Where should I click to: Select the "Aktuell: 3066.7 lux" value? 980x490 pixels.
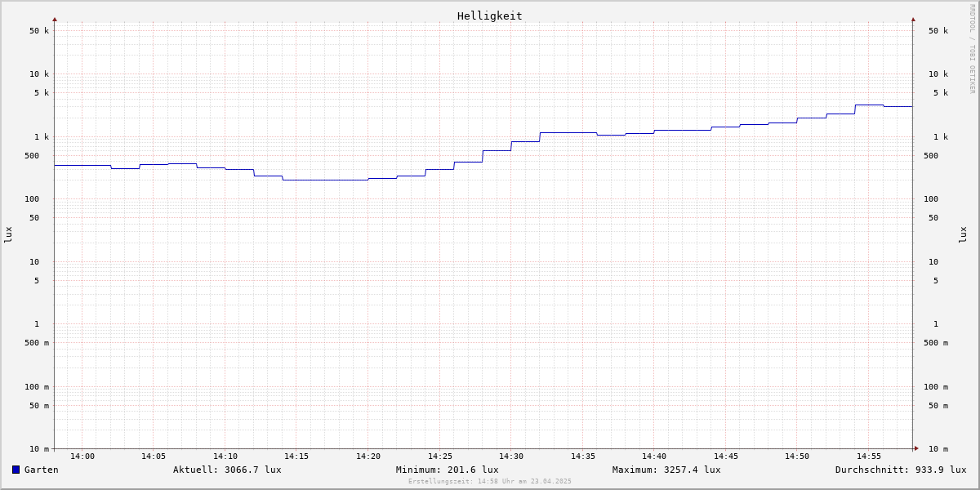227,470
